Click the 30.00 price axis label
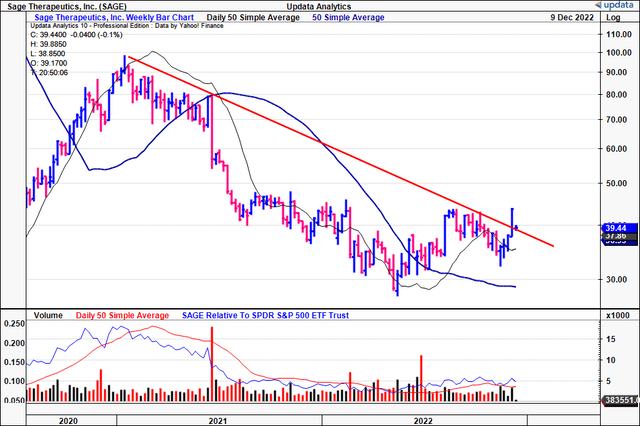This screenshot has height=426, width=640. point(616,280)
